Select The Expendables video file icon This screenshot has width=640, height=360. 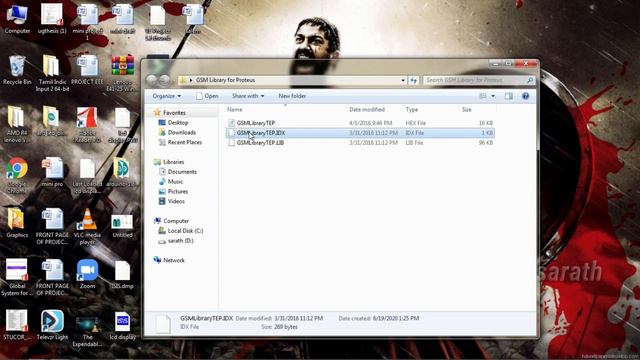(87, 332)
